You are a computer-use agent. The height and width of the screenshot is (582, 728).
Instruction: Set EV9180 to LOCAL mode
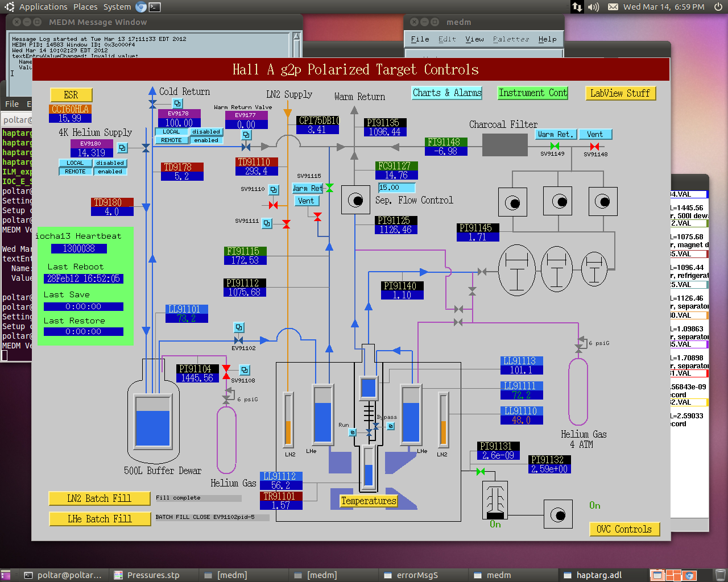(x=75, y=163)
